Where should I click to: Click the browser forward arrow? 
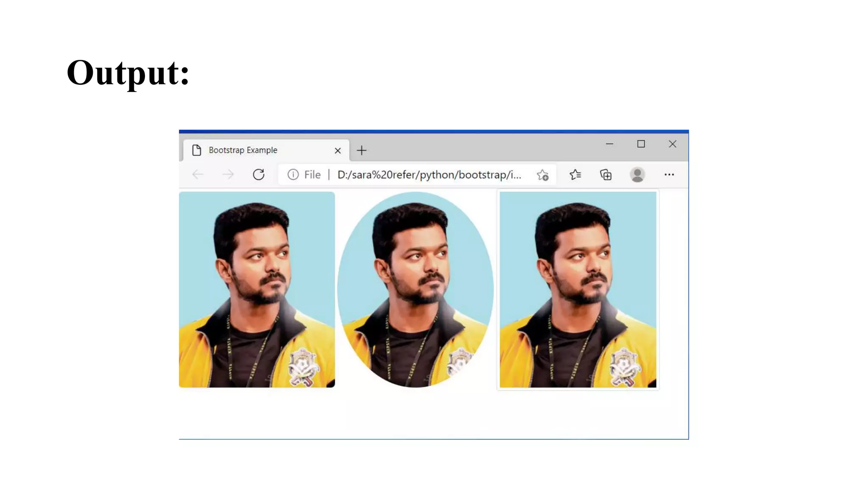[228, 175]
